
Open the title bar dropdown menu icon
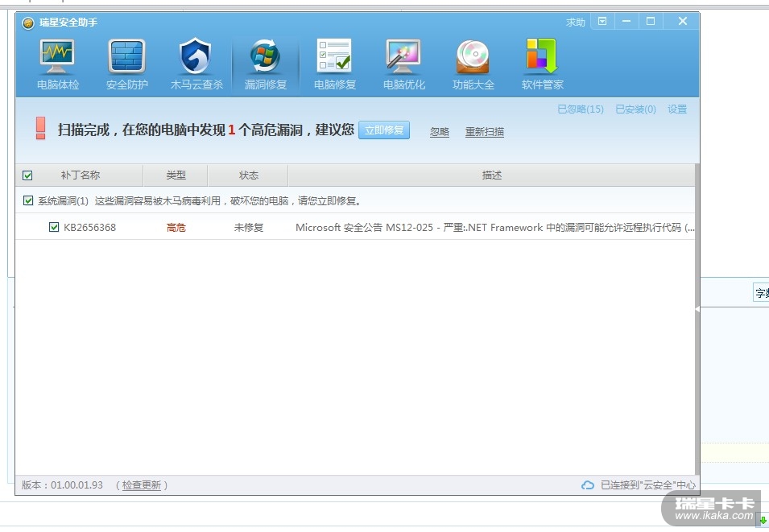click(x=602, y=21)
